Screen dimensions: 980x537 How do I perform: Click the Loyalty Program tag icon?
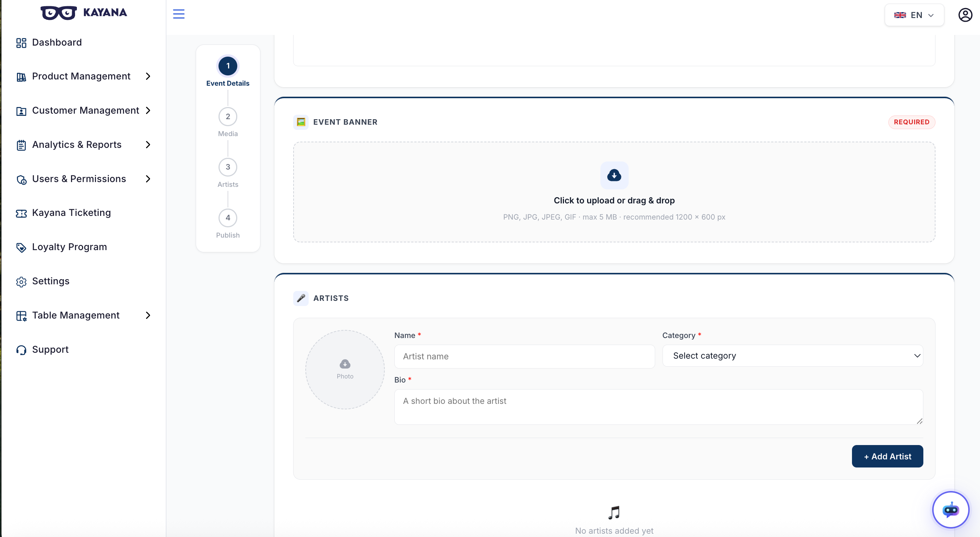[21, 248]
